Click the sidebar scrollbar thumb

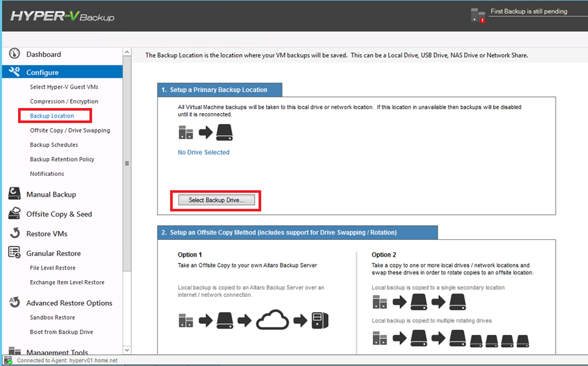tap(127, 164)
